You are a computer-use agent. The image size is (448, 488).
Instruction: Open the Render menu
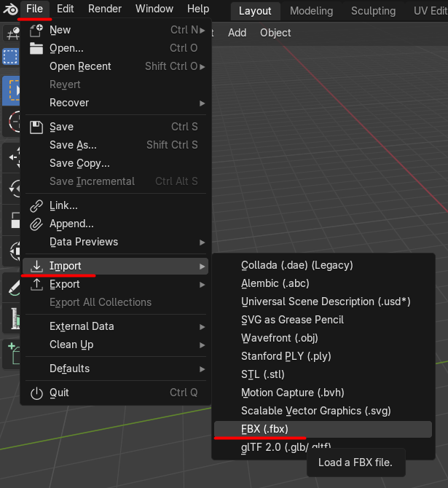tap(105, 9)
